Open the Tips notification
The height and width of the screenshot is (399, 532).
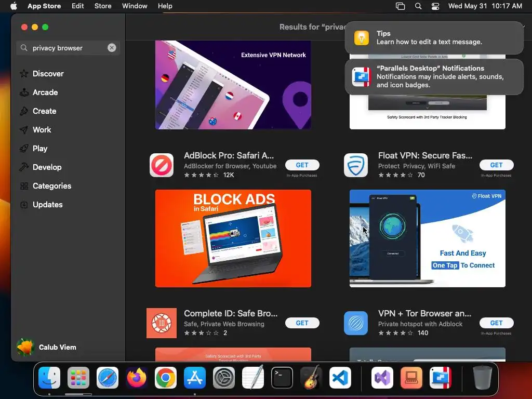pos(434,37)
